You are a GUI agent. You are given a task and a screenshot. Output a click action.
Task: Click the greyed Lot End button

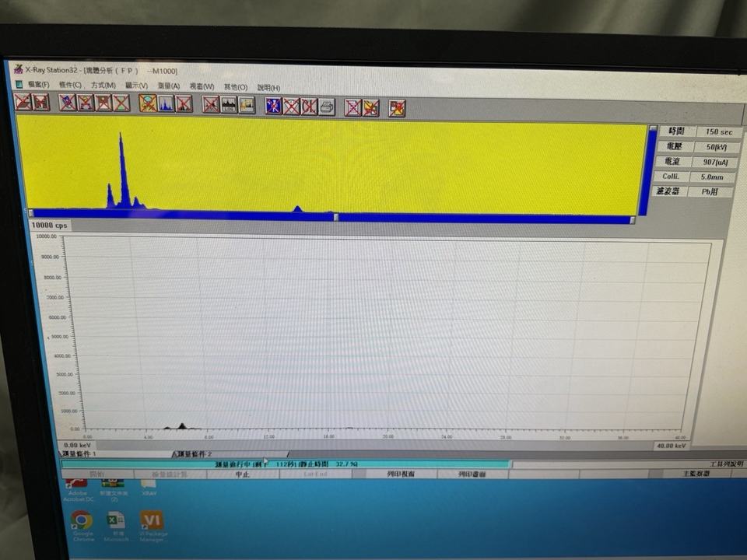coord(315,474)
